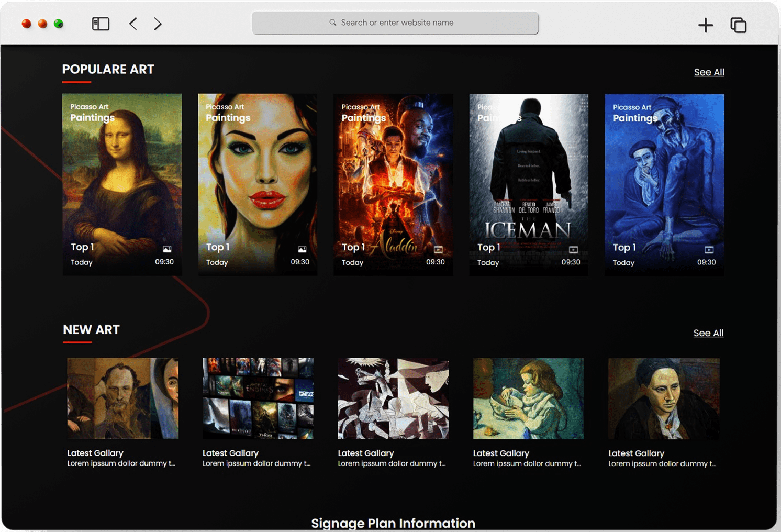This screenshot has height=532, width=781.
Task: Show tab overview with overlapping squares icon
Action: (738, 25)
